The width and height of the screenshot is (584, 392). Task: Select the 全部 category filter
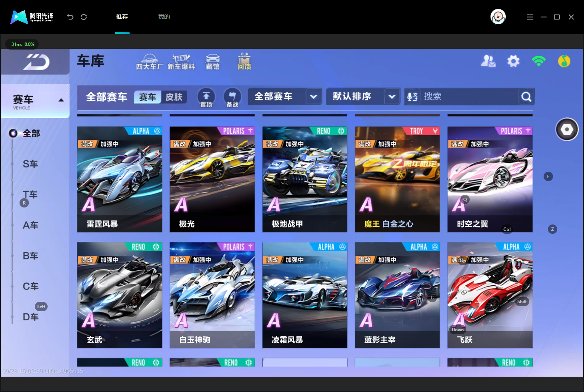[x=31, y=134]
